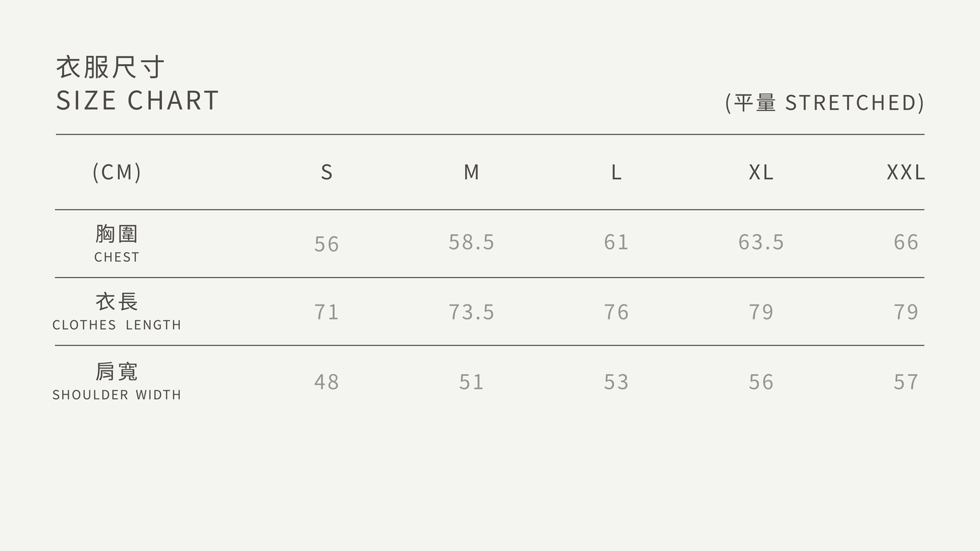
Task: Click the S size column header
Action: pos(327,172)
